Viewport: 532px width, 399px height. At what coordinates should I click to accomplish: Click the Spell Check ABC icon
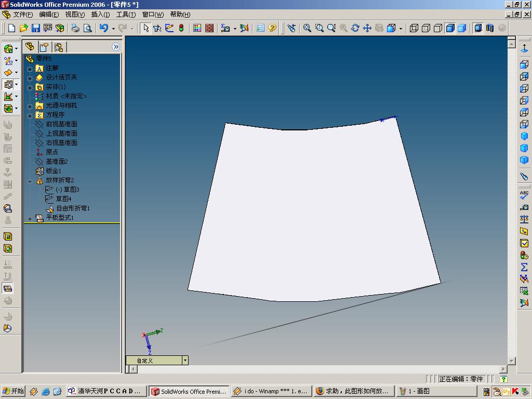coord(524,195)
